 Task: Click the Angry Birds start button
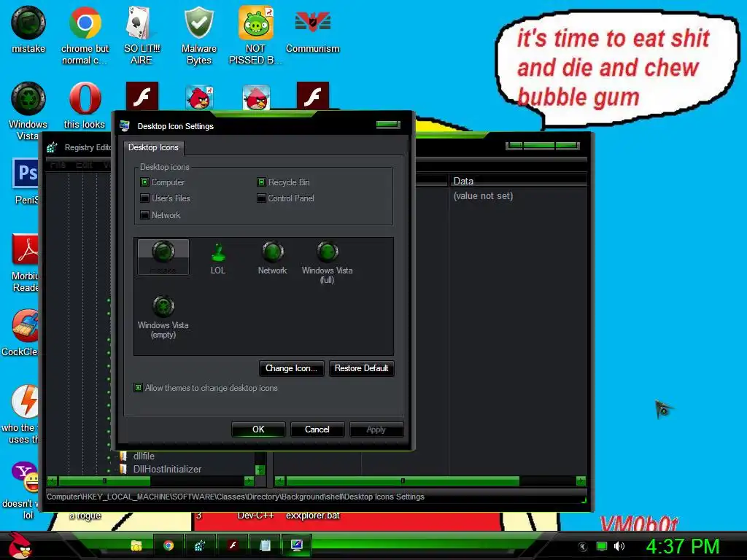tap(20, 545)
